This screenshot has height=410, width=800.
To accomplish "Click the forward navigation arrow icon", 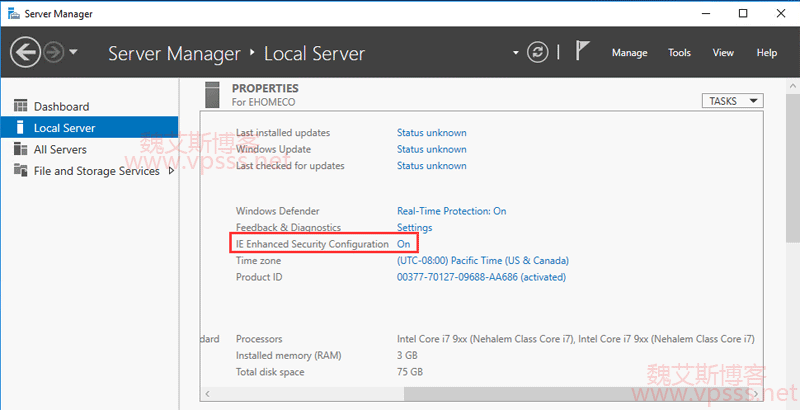I will pyautogui.click(x=54, y=52).
